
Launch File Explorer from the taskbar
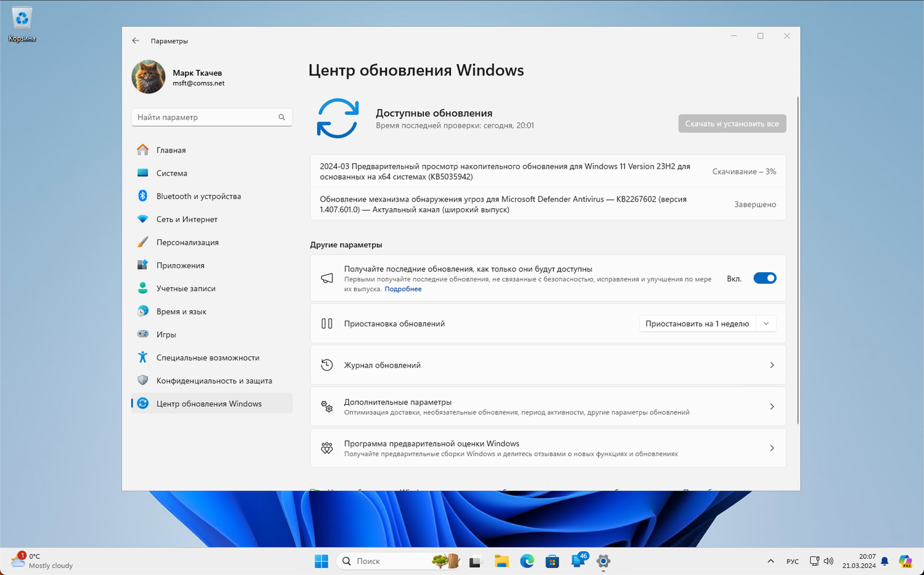click(x=501, y=561)
